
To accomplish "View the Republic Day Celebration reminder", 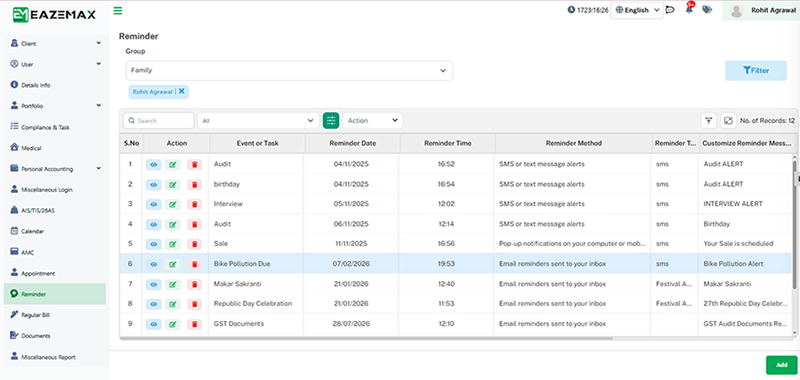I will pyautogui.click(x=154, y=304).
